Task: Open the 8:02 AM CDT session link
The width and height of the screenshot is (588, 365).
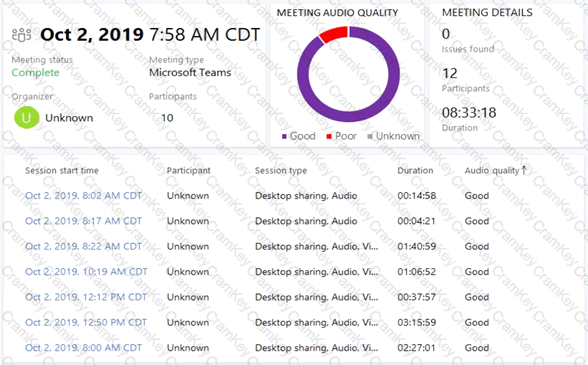Action: [83, 196]
